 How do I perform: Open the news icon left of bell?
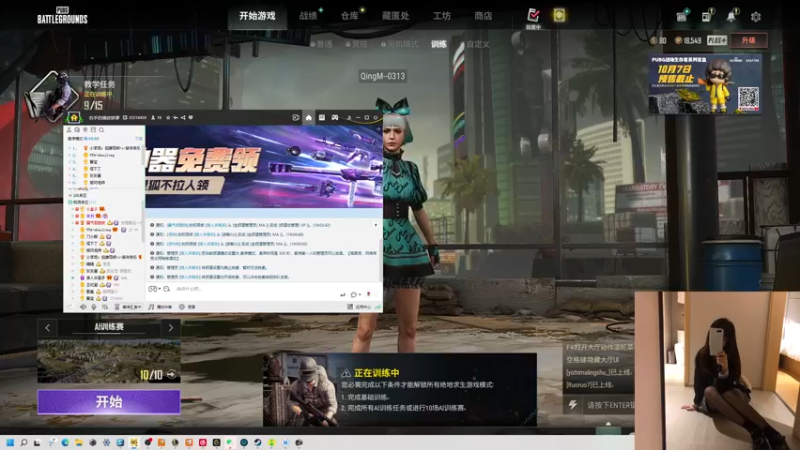coord(707,16)
